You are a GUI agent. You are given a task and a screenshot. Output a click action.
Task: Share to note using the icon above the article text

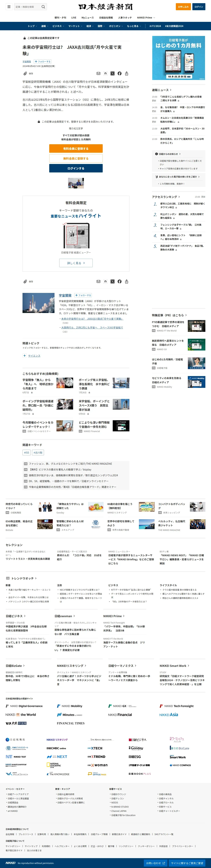105,73
